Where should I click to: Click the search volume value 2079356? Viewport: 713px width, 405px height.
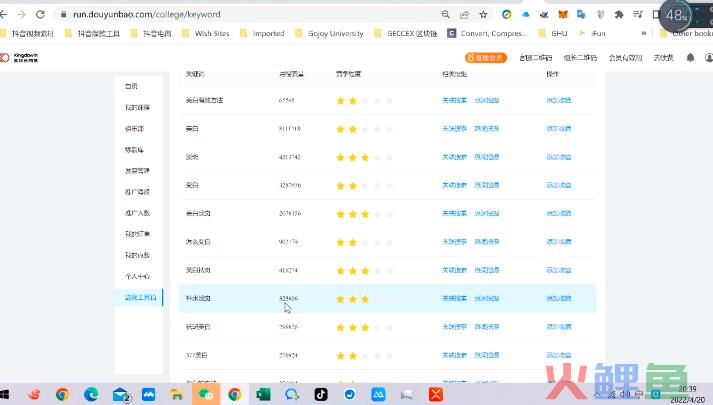coord(290,213)
